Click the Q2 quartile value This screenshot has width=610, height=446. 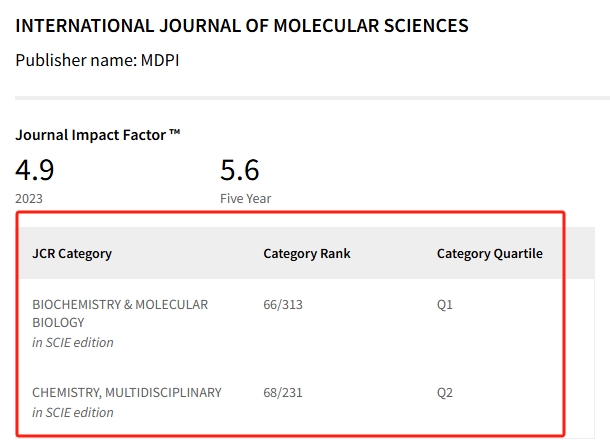click(x=445, y=392)
